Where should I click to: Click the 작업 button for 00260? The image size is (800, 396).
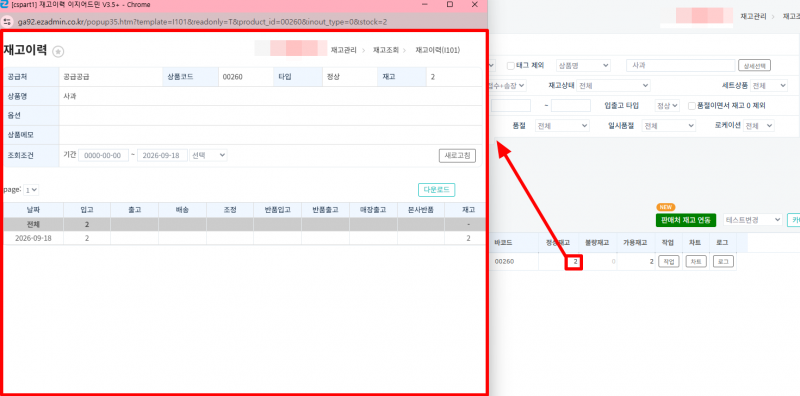[x=669, y=262]
